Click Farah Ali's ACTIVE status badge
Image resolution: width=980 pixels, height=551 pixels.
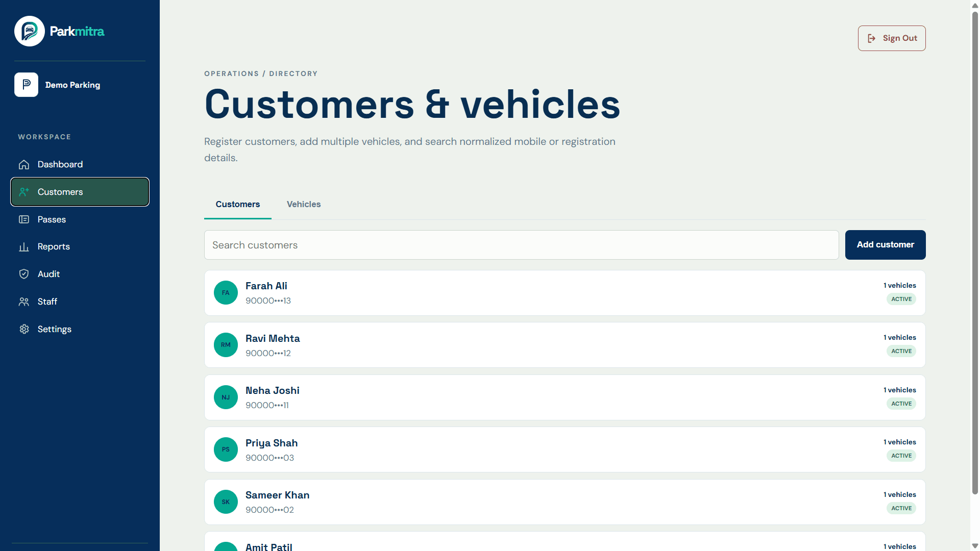pos(901,299)
